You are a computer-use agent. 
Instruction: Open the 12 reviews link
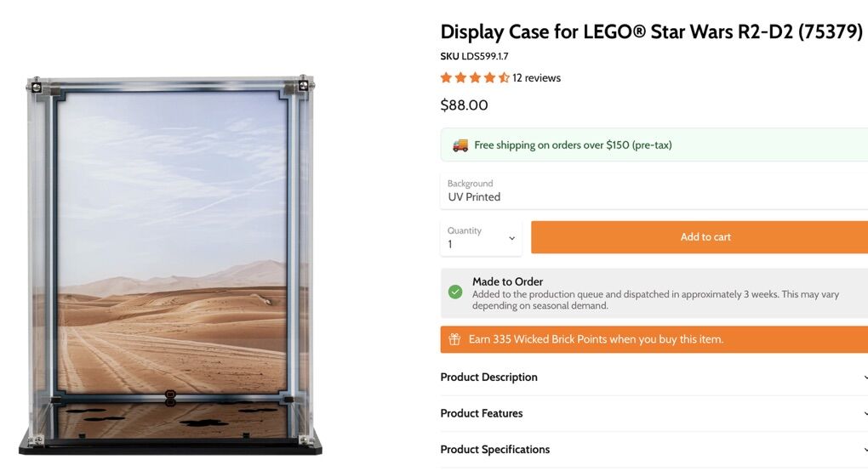point(536,78)
